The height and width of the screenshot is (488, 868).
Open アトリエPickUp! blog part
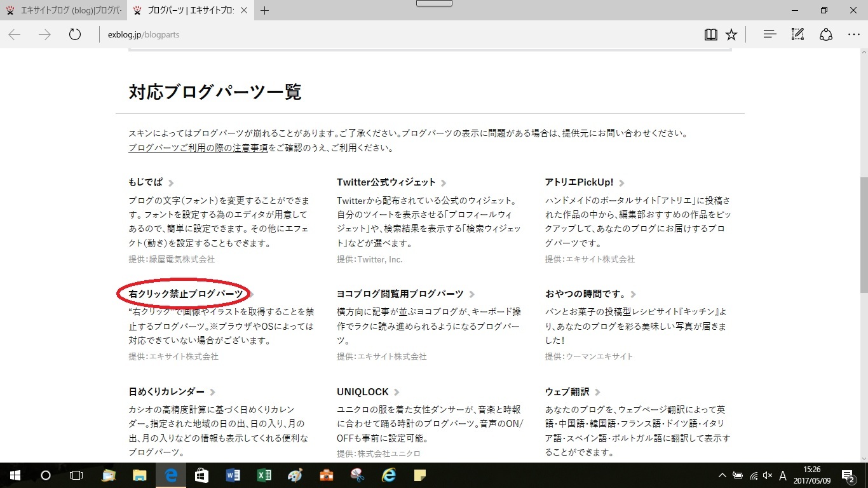point(579,182)
